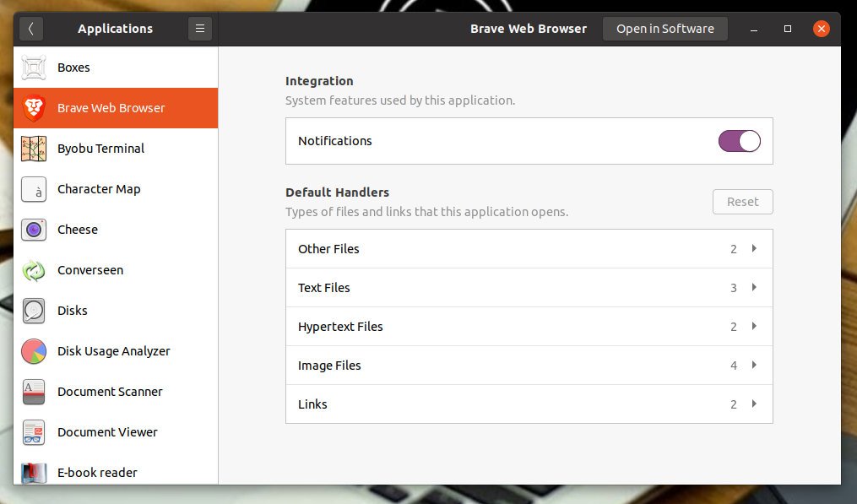Click the Document Scanner icon

(x=34, y=392)
